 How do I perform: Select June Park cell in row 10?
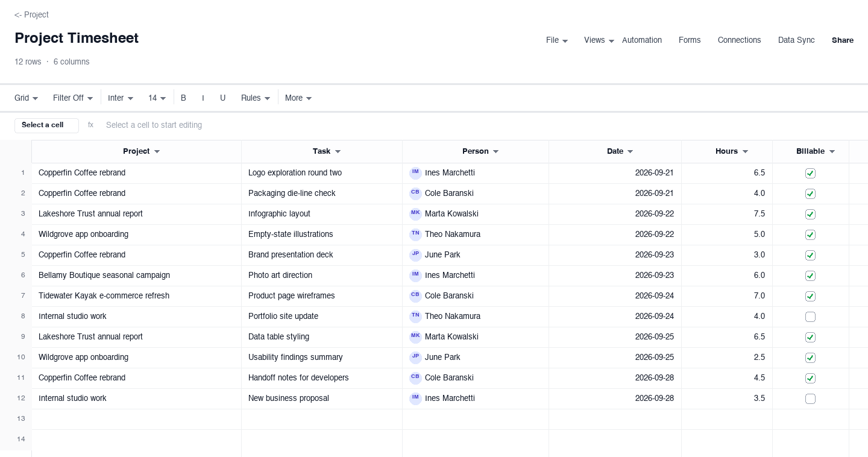(x=476, y=358)
